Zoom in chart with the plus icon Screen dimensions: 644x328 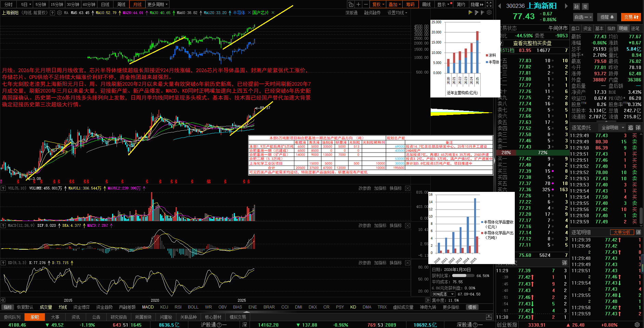[x=358, y=4]
